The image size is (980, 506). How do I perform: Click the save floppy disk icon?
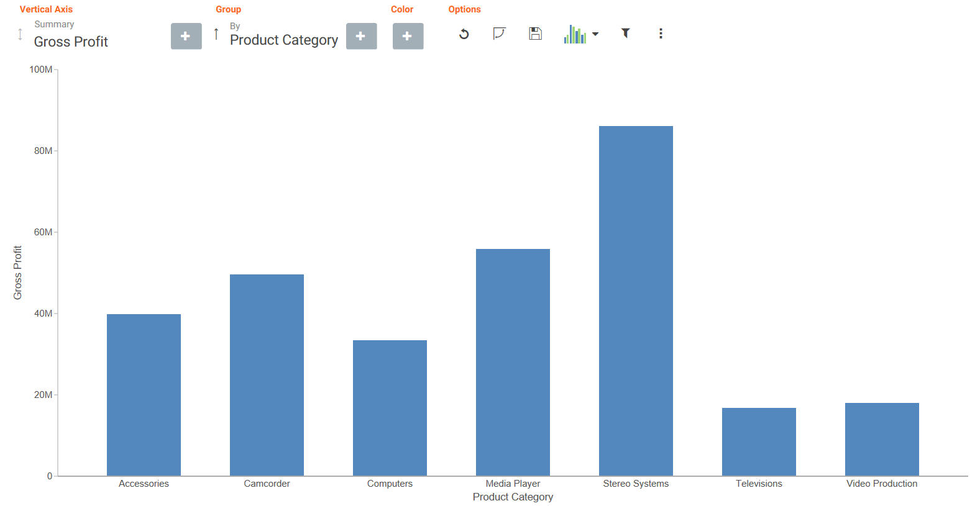535,34
